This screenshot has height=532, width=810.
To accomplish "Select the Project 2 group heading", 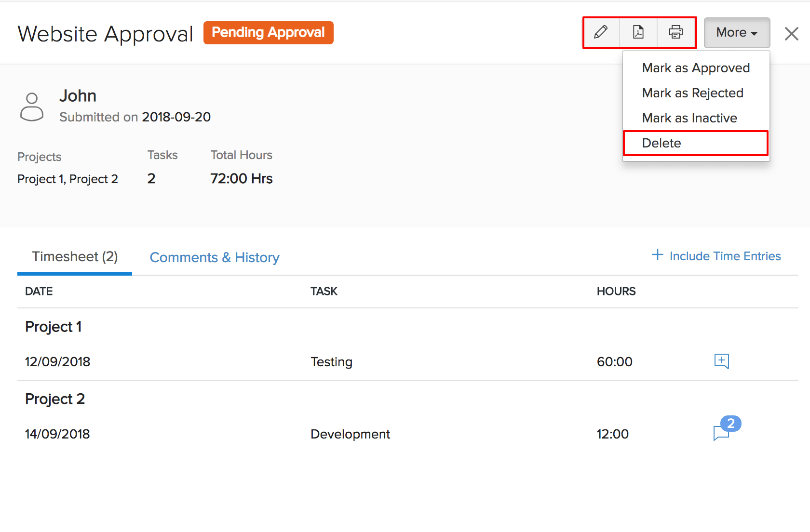I will (55, 399).
